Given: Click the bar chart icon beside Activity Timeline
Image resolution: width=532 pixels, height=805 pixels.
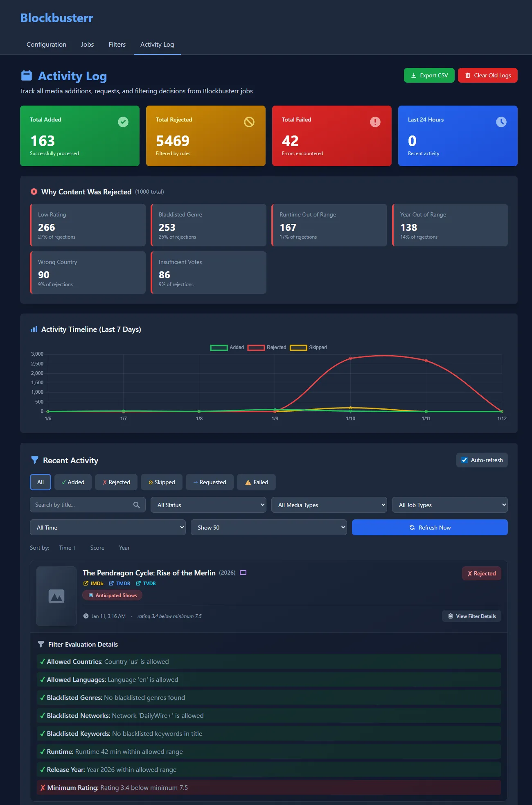Looking at the screenshot, I should pos(34,329).
